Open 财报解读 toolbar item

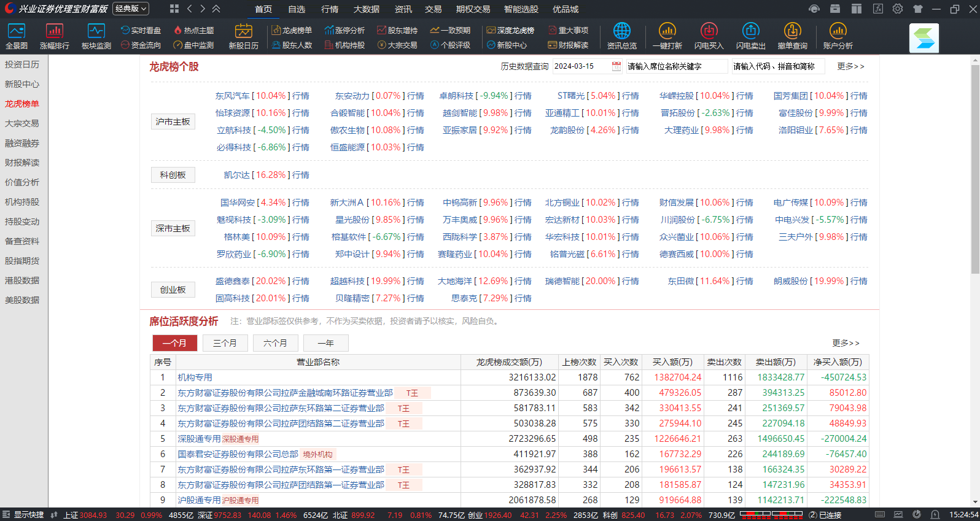click(x=568, y=45)
